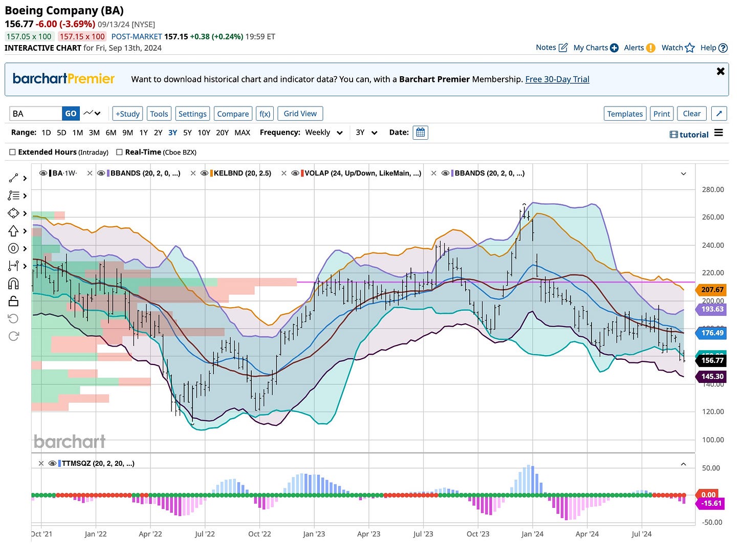Open the Weekly frequency dropdown
Viewport: 745px width, 560px height.
point(324,133)
